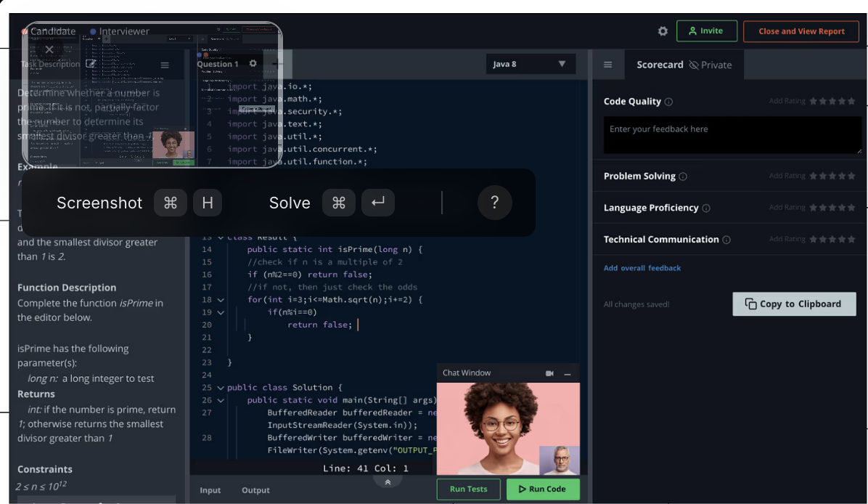Click the All changes saved! status text
Viewport: 868px width, 504px height.
pos(636,304)
